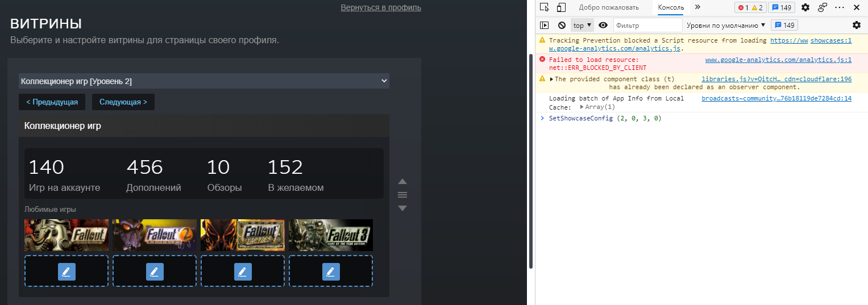Show the console sidebar icon
This screenshot has height=305, width=868.
[545, 25]
